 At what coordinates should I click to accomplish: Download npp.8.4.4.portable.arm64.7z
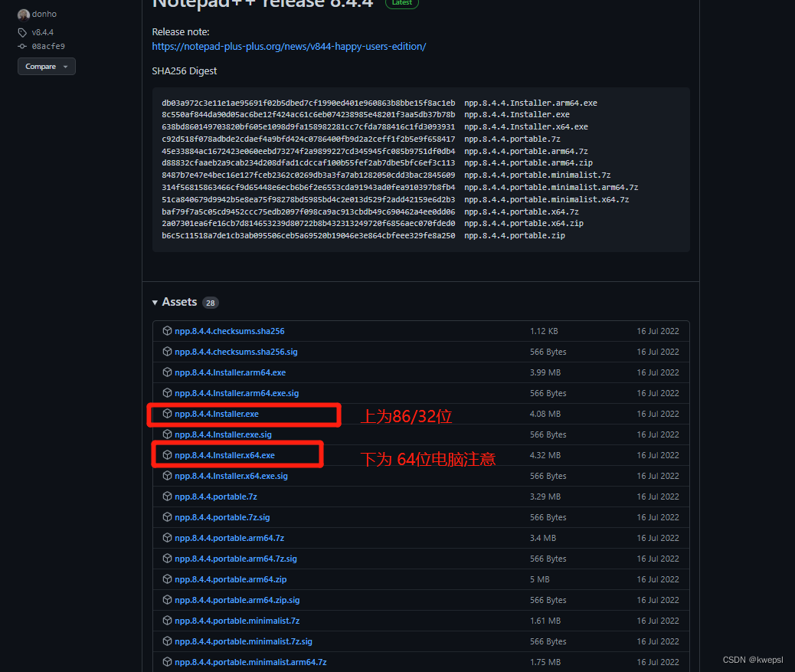229,538
